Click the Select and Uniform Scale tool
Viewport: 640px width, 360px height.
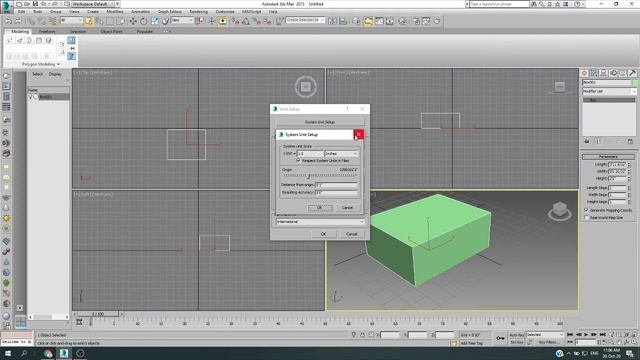[x=155, y=21]
